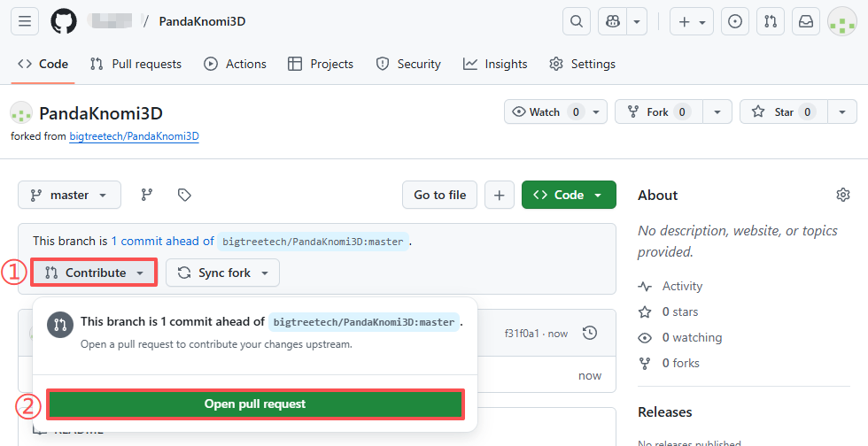Expand the Sync fork dropdown
This screenshot has width=868, height=446.
pyautogui.click(x=222, y=273)
